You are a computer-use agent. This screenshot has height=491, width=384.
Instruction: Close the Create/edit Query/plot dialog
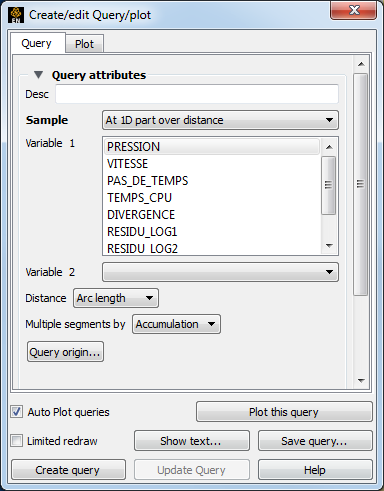[353, 10]
